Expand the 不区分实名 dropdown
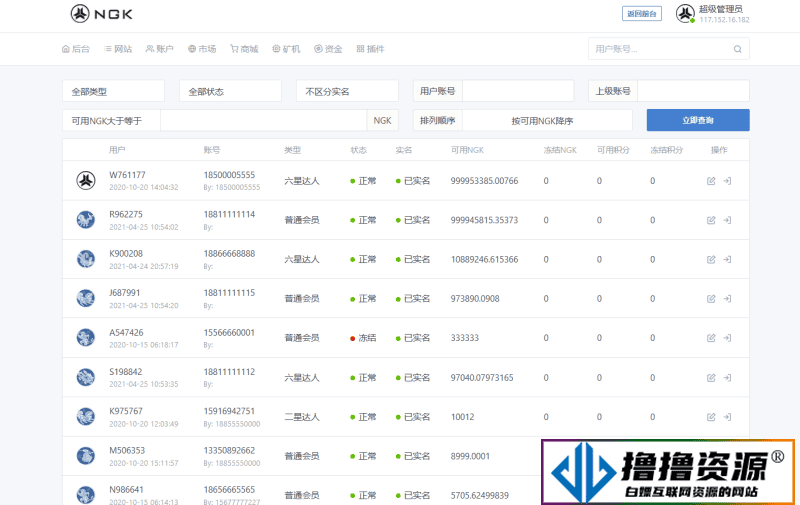Viewport: 800px width, 505px height. (347, 91)
